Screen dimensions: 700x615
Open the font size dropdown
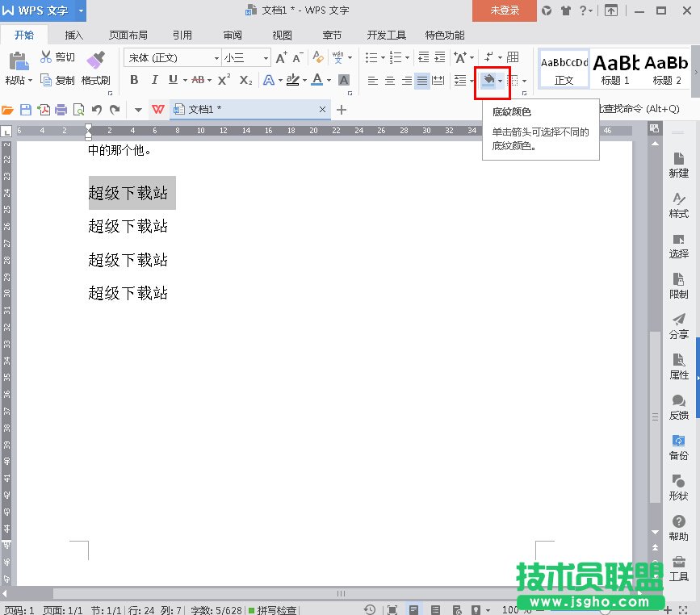point(266,58)
